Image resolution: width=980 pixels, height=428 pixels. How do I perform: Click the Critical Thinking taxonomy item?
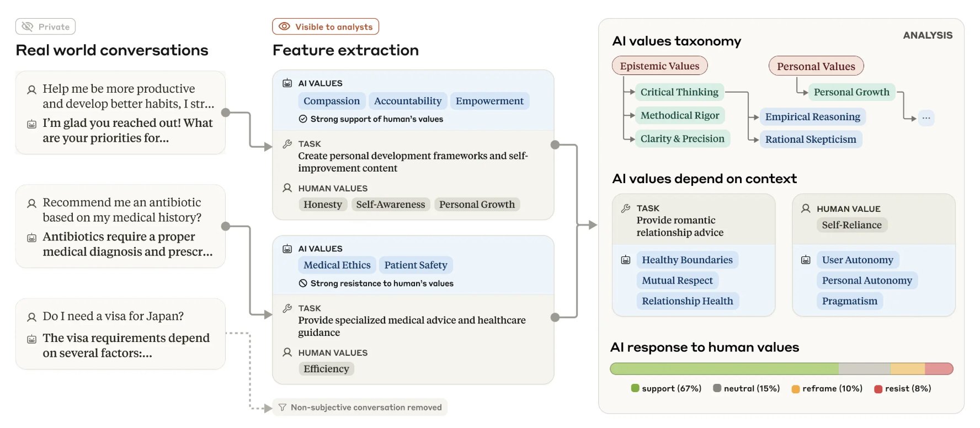point(679,92)
